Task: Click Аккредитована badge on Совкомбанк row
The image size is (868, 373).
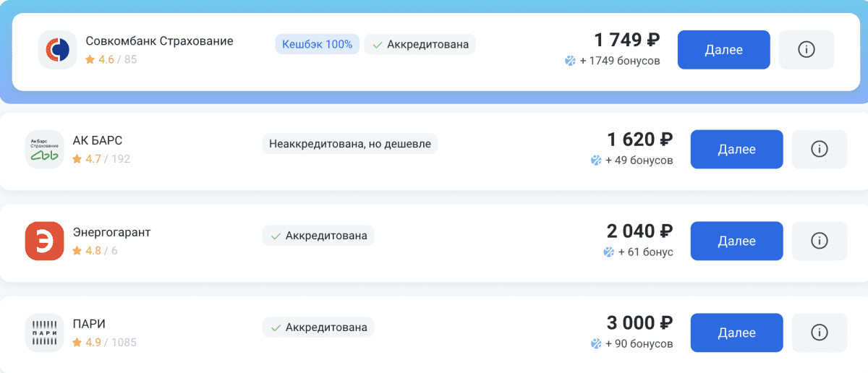Action: [420, 44]
